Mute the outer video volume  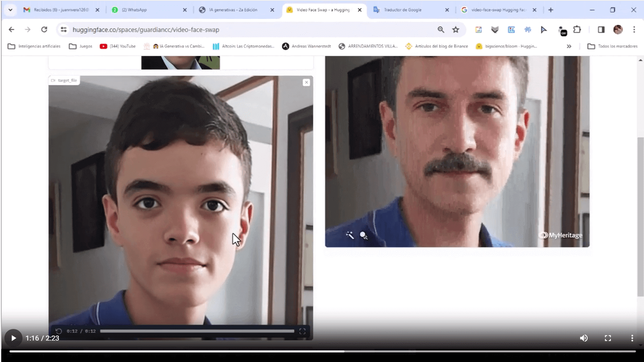click(x=584, y=338)
